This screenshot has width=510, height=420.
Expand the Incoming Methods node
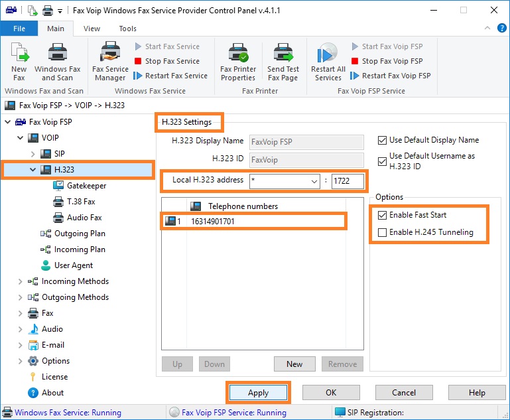20,281
